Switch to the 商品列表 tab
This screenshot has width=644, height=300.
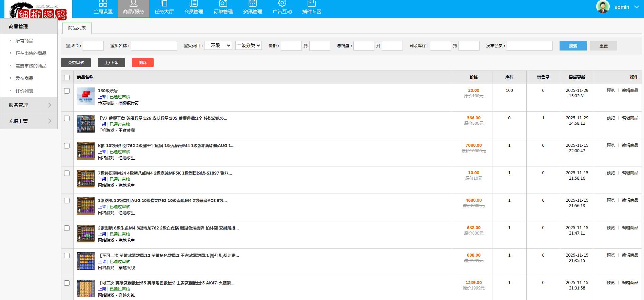tap(77, 28)
